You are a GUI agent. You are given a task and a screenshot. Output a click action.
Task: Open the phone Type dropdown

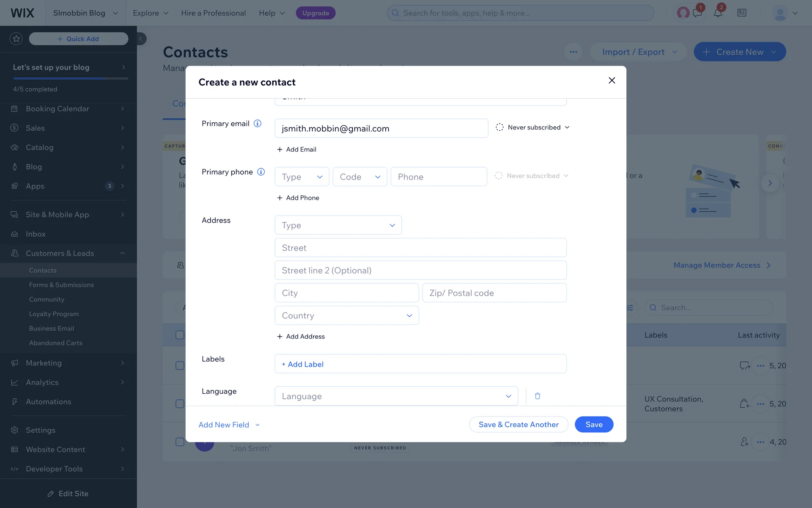click(302, 177)
